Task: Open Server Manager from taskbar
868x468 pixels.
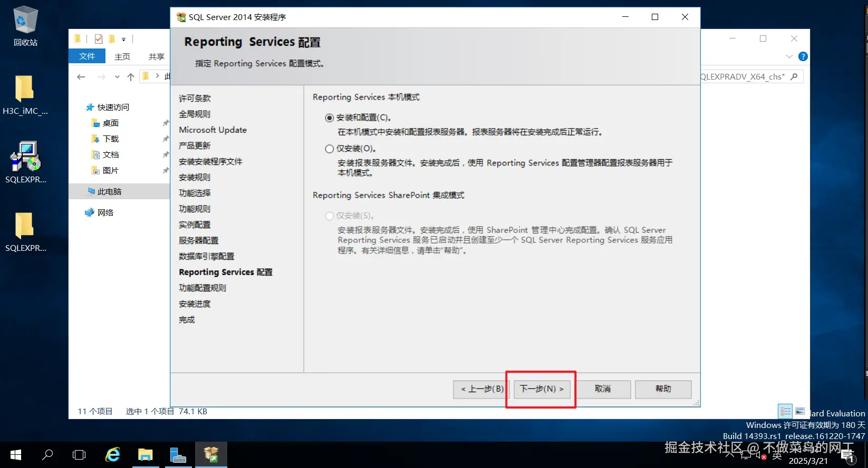Action: click(178, 455)
